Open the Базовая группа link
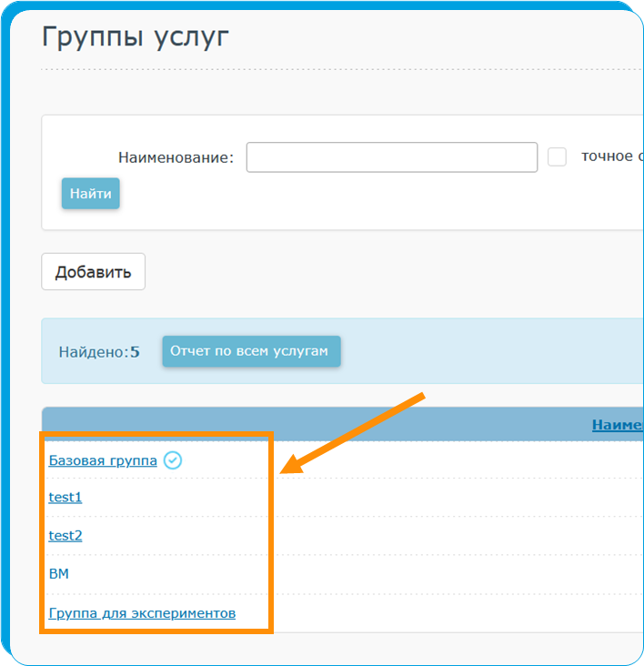Screen dimensions: 644x666 [x=103, y=461]
